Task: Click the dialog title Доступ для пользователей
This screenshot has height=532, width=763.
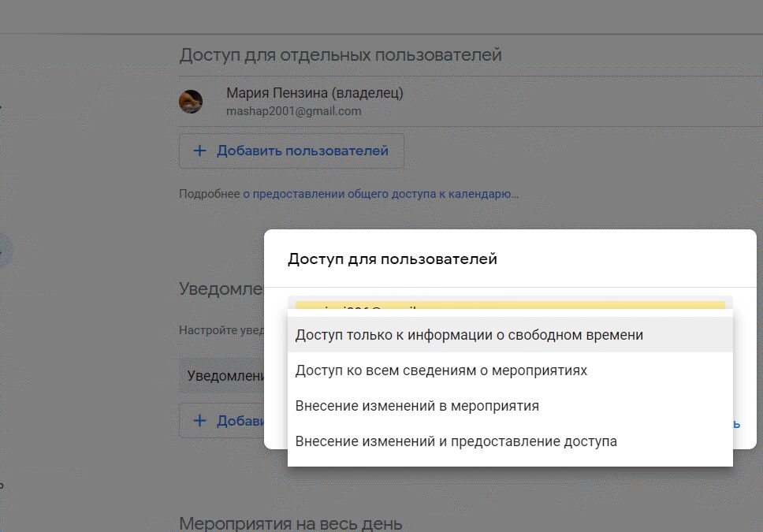Action: tap(392, 259)
